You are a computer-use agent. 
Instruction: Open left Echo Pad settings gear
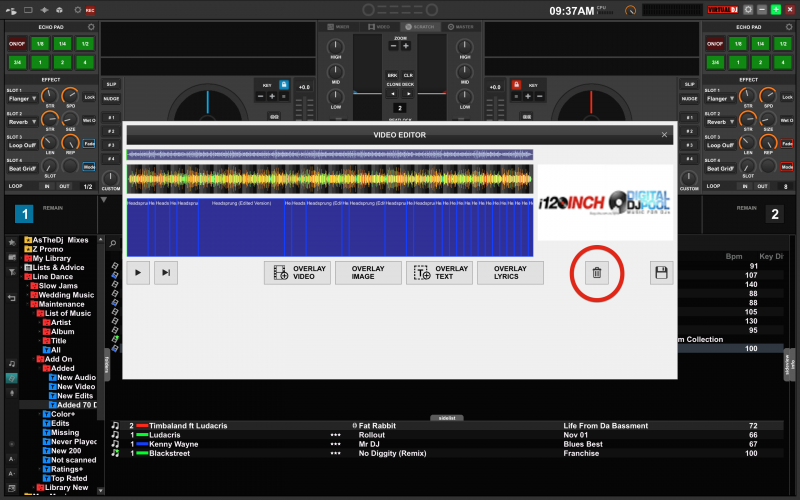91,27
